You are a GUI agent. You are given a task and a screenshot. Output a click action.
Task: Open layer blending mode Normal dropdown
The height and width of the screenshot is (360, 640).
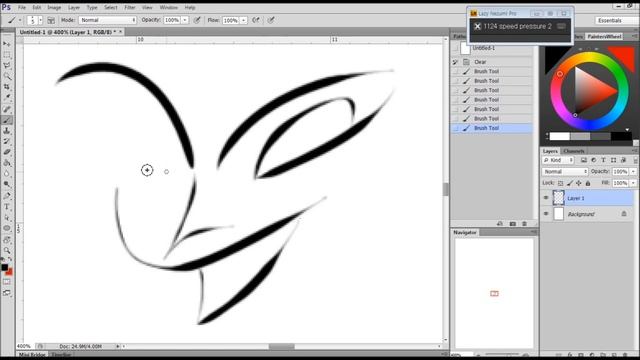pyautogui.click(x=565, y=172)
